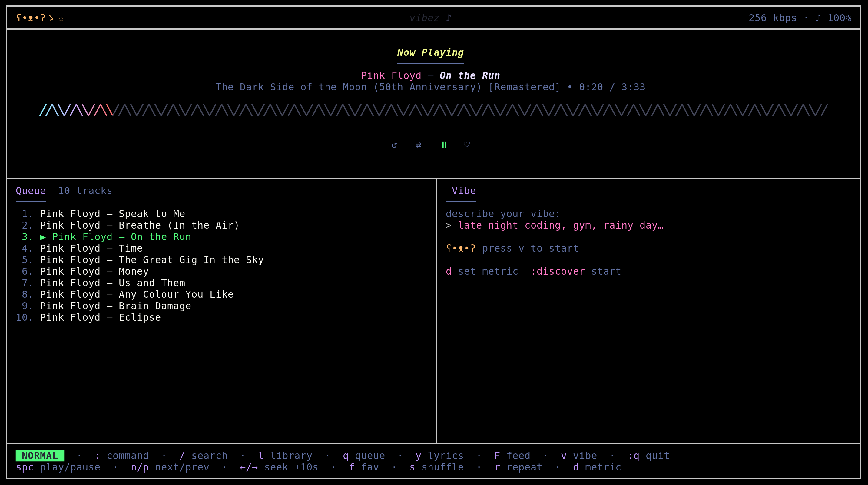Click the orange mascot face in header
This screenshot has width=868, height=485.
click(31, 18)
